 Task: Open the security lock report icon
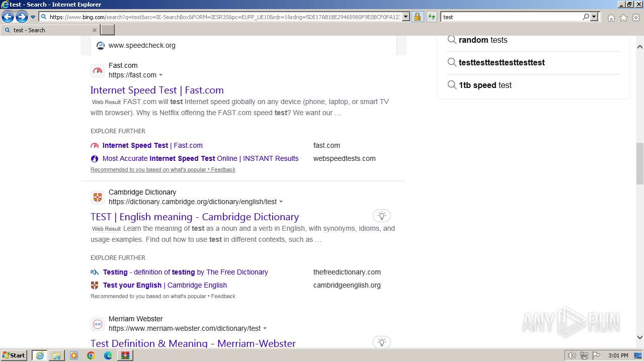point(417,17)
